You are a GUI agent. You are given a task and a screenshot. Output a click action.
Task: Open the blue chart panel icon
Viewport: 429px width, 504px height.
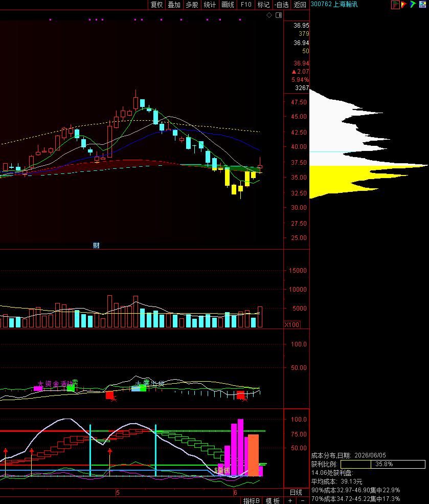[x=422, y=5]
